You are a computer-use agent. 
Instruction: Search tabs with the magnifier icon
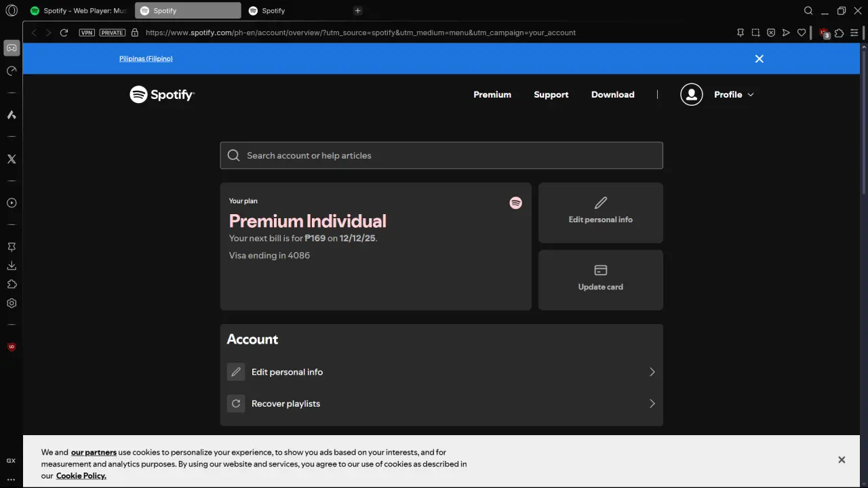point(808,10)
